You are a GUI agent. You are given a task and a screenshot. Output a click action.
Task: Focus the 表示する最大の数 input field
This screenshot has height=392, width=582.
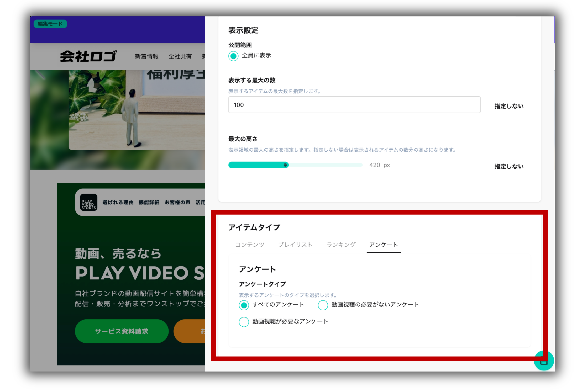[x=354, y=105]
